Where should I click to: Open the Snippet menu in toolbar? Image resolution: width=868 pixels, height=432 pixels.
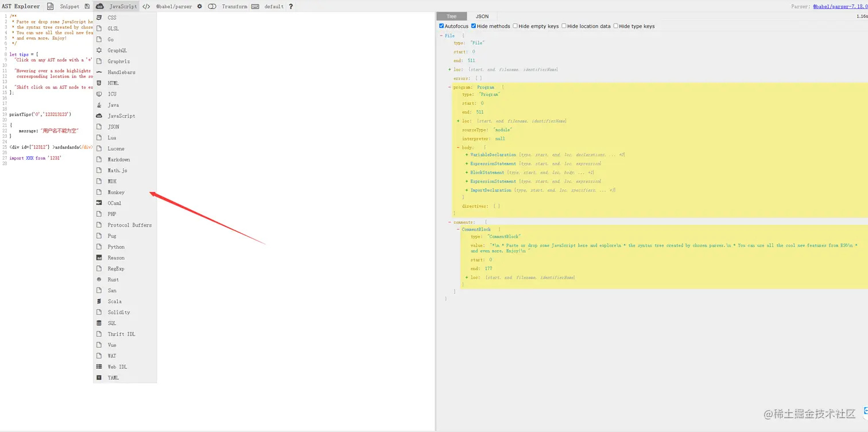[x=63, y=6]
